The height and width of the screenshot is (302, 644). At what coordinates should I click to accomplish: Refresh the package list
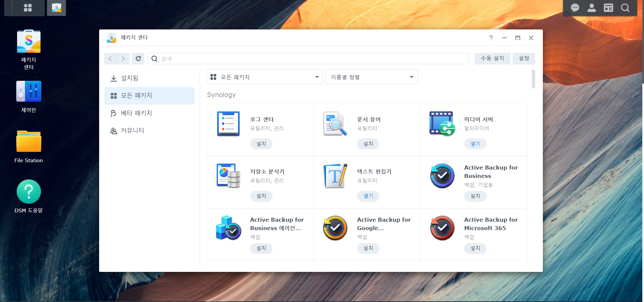click(x=138, y=59)
